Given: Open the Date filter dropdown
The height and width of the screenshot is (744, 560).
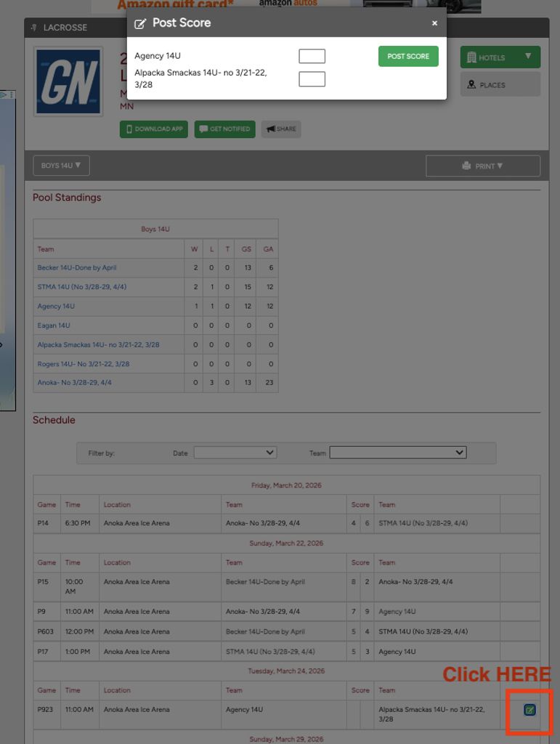Looking at the screenshot, I should 235,453.
